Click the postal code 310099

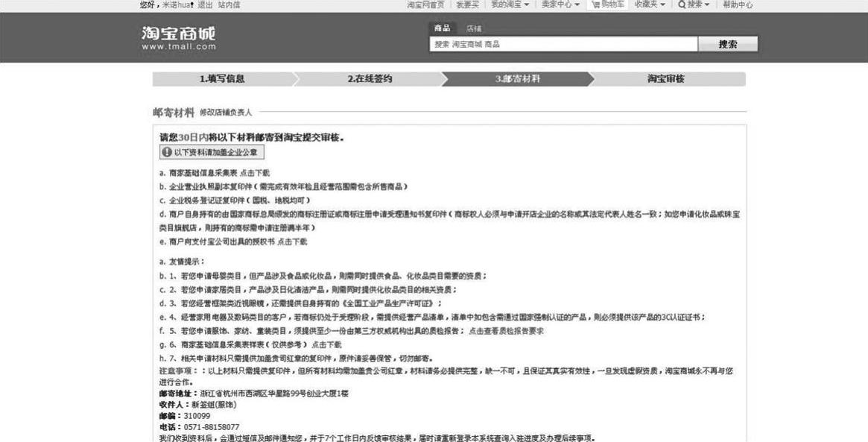[x=197, y=416]
